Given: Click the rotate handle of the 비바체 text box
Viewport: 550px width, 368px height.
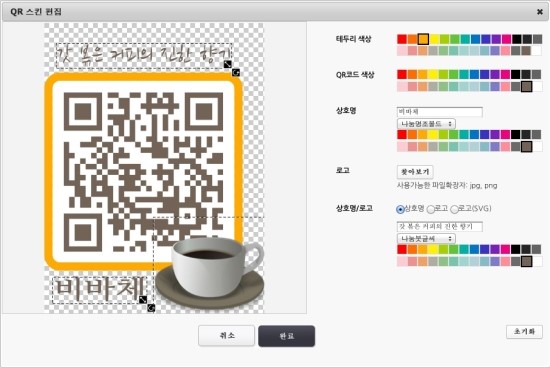Looking at the screenshot, I should coord(151,308).
